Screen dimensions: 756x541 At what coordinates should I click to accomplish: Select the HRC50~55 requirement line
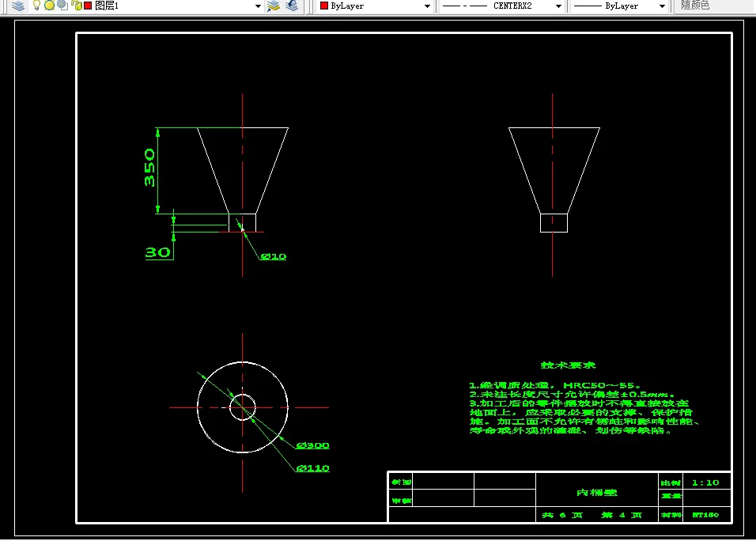pos(555,385)
